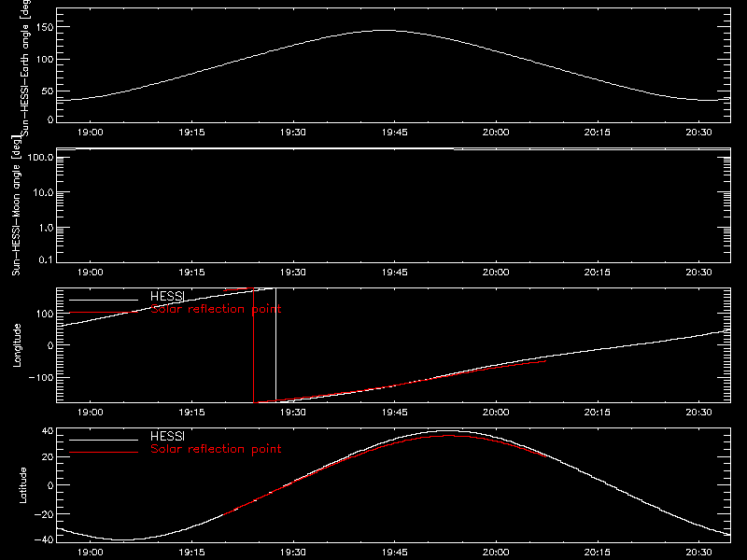Click 19:45 label under Longitude plot
This screenshot has width=747, height=560.
click(394, 413)
